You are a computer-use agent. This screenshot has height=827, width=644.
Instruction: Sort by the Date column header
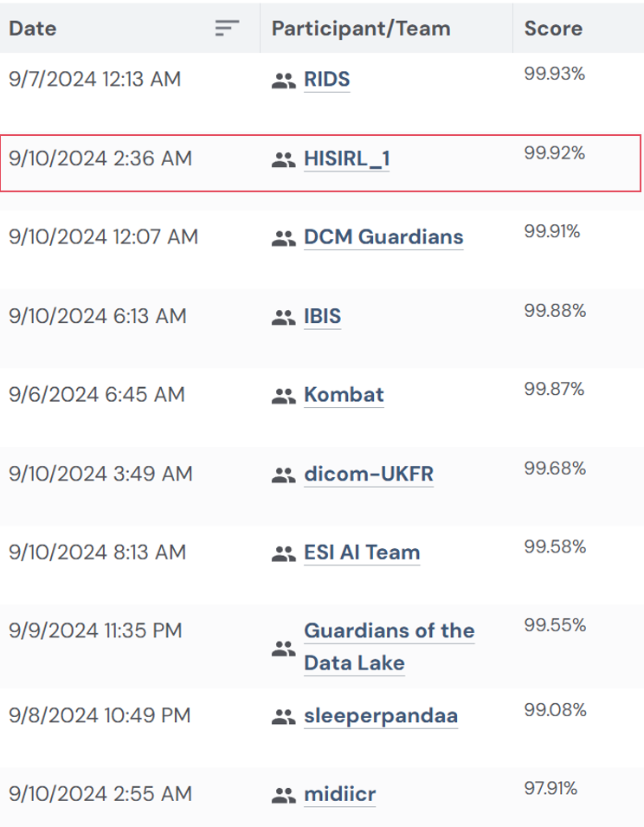[33, 29]
